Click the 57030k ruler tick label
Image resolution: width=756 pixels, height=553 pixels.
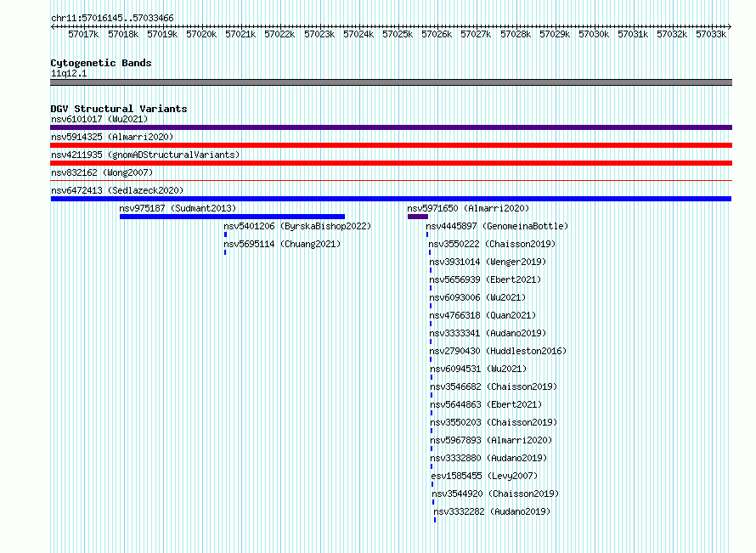594,34
